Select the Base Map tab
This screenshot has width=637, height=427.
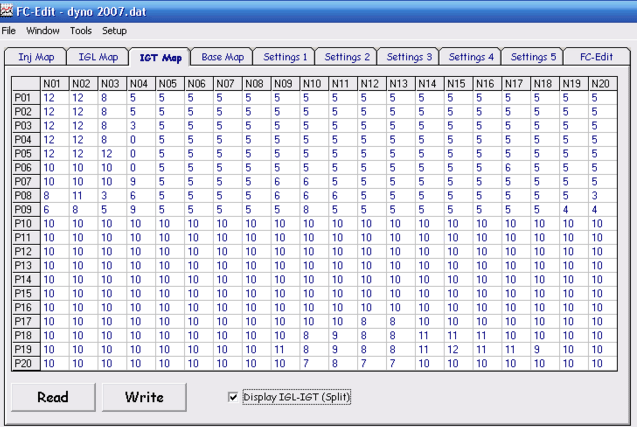[222, 57]
